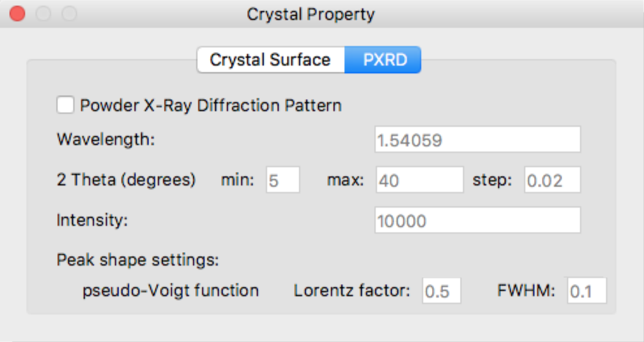Click the Intensity value field
Image resolution: width=644 pixels, height=342 pixels.
click(477, 221)
